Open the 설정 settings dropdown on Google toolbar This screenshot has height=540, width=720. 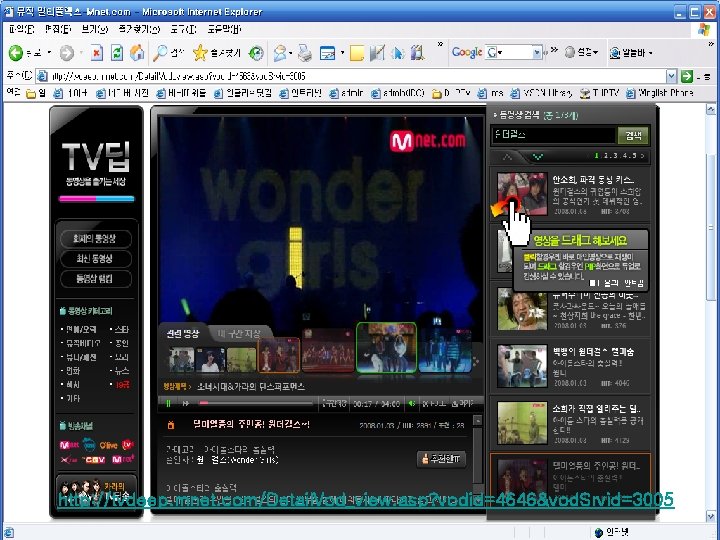[x=582, y=53]
